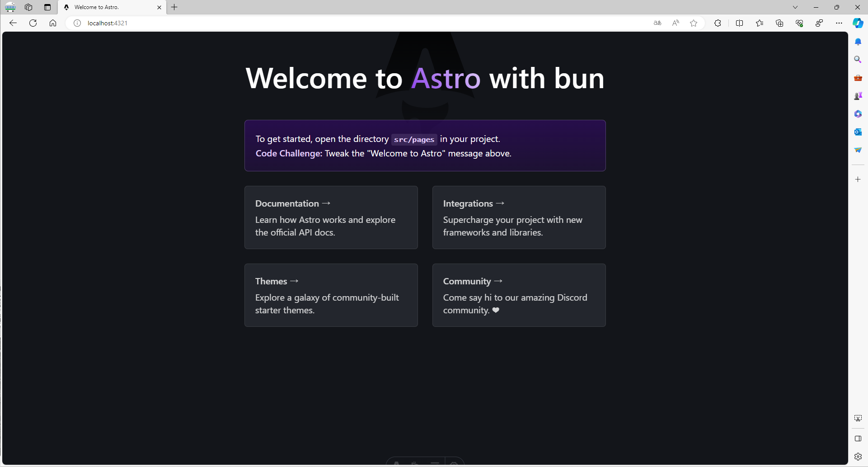Open sidebar notifications bell
868x467 pixels.
tap(858, 42)
